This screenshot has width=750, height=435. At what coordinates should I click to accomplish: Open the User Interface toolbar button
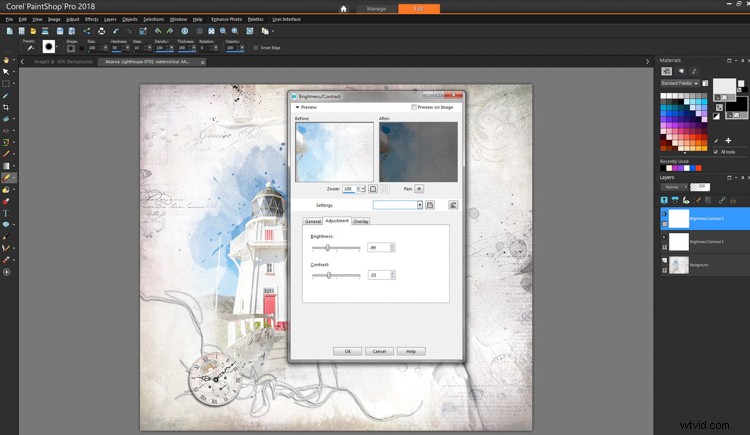tap(286, 19)
